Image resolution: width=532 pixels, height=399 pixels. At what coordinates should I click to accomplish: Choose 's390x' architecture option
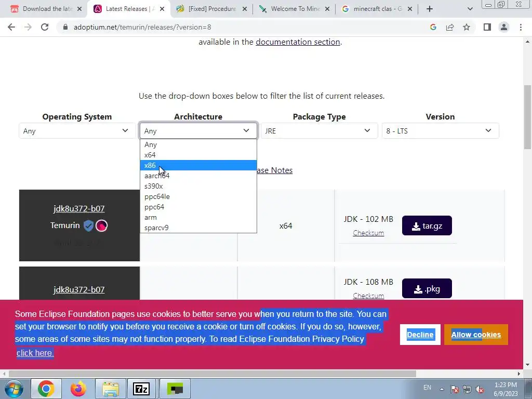pyautogui.click(x=198, y=186)
